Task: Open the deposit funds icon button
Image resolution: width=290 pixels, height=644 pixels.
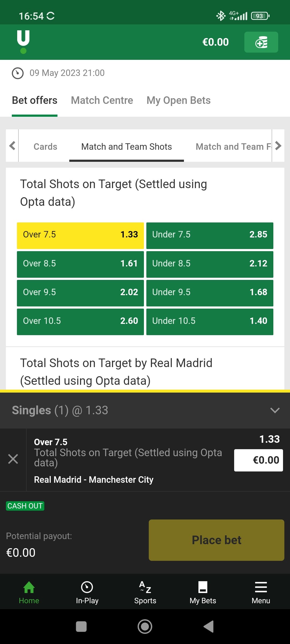Action: [x=261, y=42]
